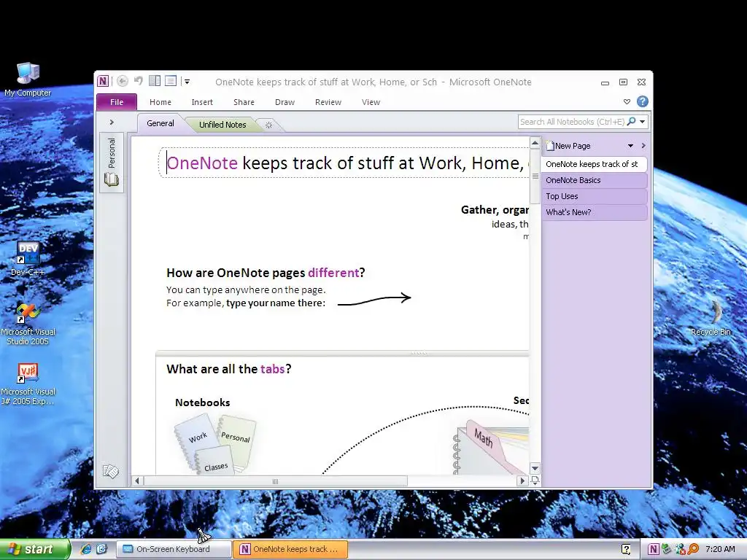
Task: Open the View ribbon tab
Action: [x=371, y=102]
